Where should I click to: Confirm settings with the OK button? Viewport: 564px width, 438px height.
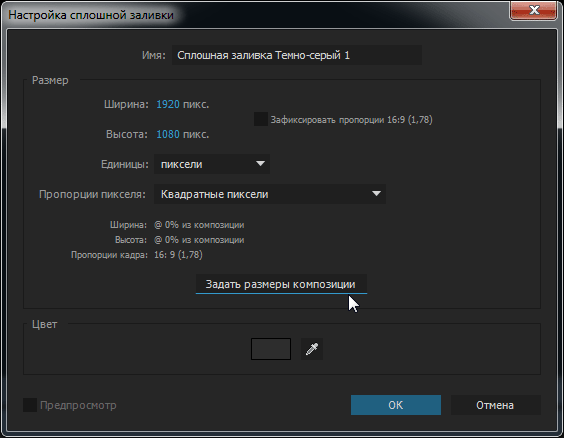coord(396,405)
